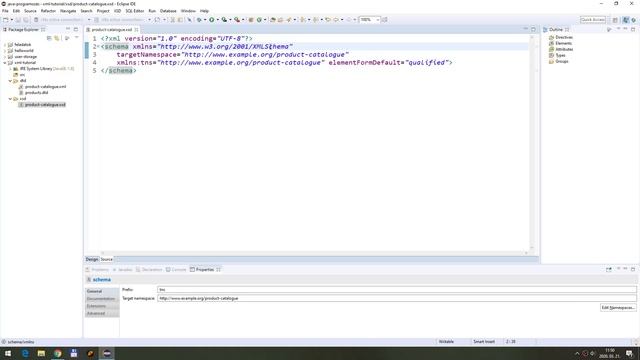640x360 pixels.
Task: Open the Problems view tab
Action: (97, 270)
